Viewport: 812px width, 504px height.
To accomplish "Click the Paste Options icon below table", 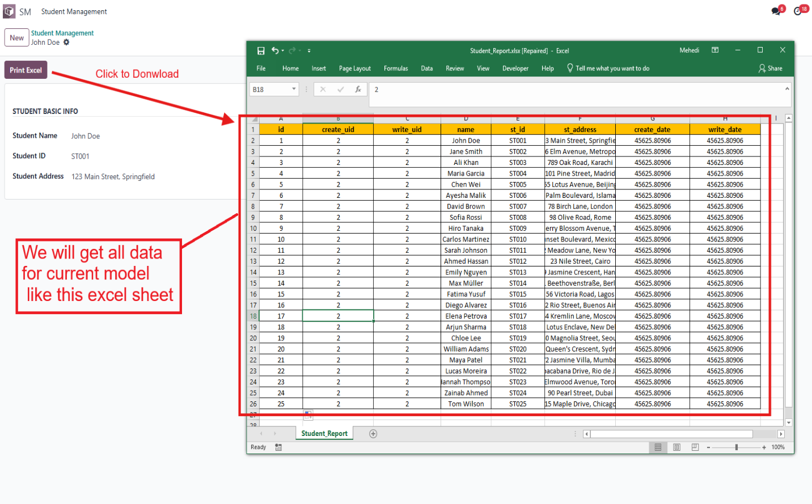I will [x=308, y=415].
